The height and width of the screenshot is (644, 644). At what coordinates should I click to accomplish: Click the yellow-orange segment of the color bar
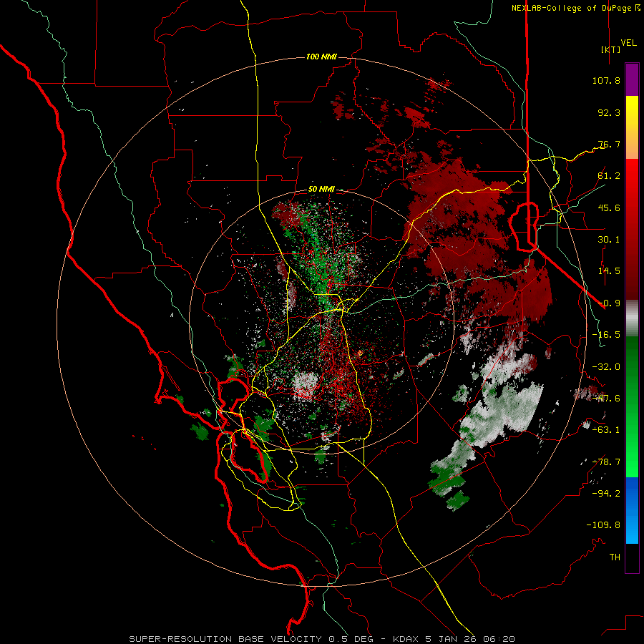[632, 127]
